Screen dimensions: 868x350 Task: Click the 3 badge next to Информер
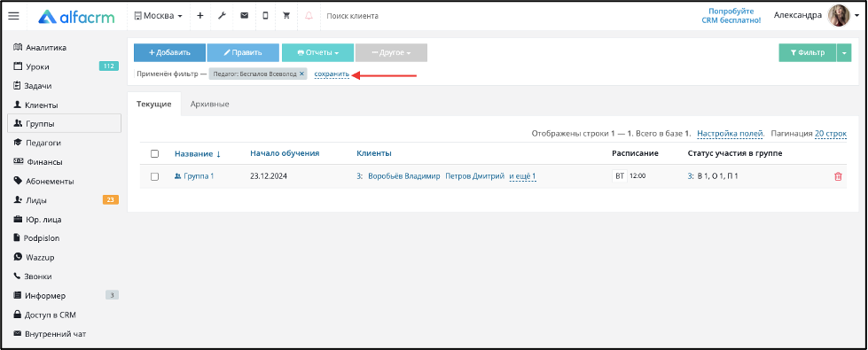click(112, 295)
